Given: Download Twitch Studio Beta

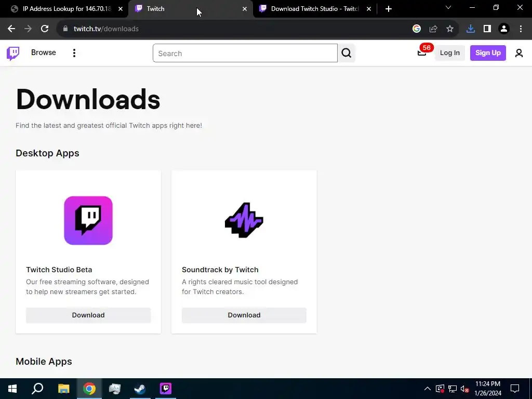Looking at the screenshot, I should [88, 315].
